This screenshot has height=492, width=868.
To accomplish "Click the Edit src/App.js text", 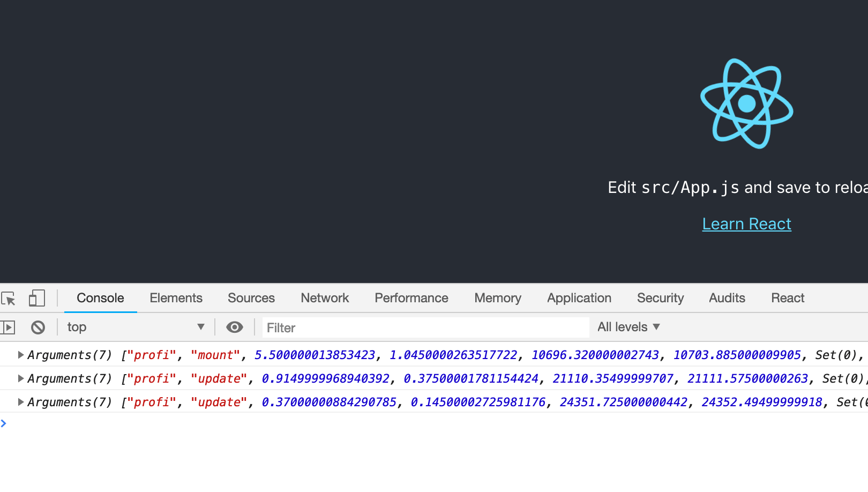I will tap(738, 188).
